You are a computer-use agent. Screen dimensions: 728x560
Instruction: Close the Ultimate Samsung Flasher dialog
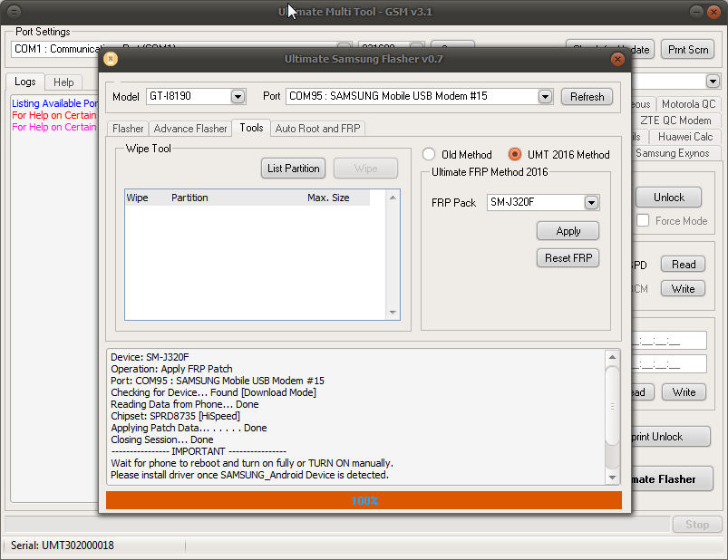click(617, 59)
